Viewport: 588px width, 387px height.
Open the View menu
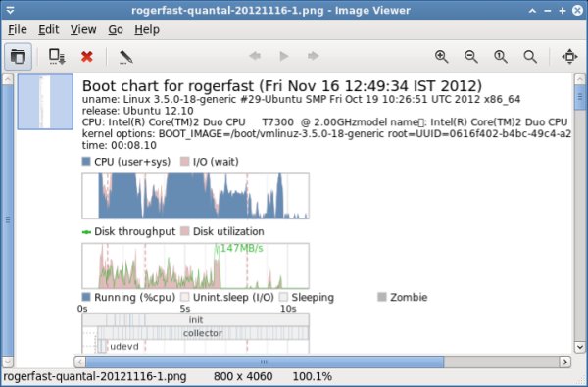[83, 29]
